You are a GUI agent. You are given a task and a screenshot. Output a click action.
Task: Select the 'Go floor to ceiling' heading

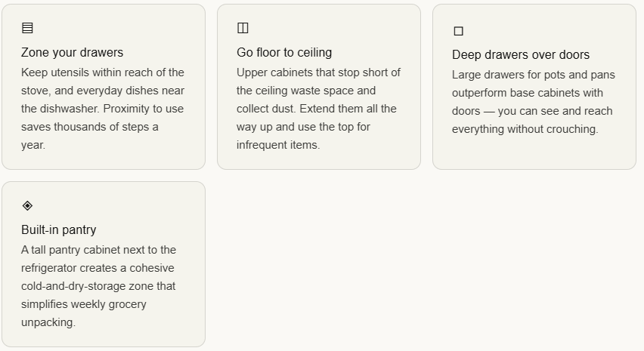click(284, 53)
